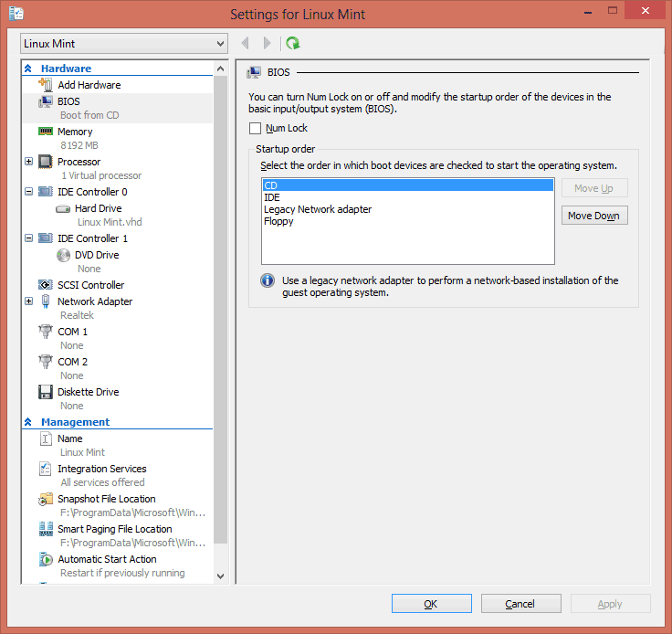Collapse the Management section chevron
The width and height of the screenshot is (672, 634).
[28, 422]
